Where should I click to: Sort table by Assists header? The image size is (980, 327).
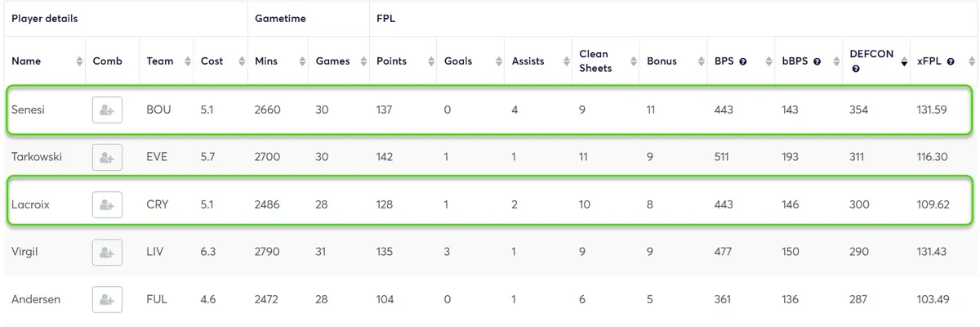coord(528,61)
